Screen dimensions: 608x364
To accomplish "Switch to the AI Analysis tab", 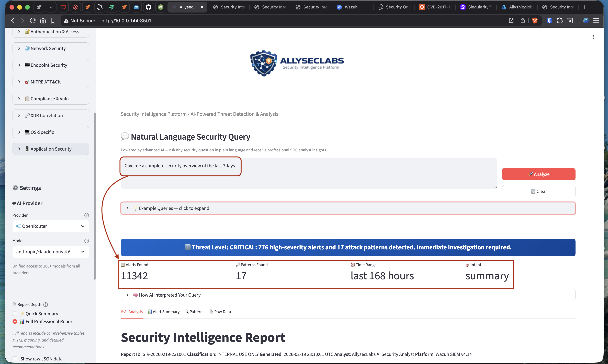I will (x=132, y=311).
